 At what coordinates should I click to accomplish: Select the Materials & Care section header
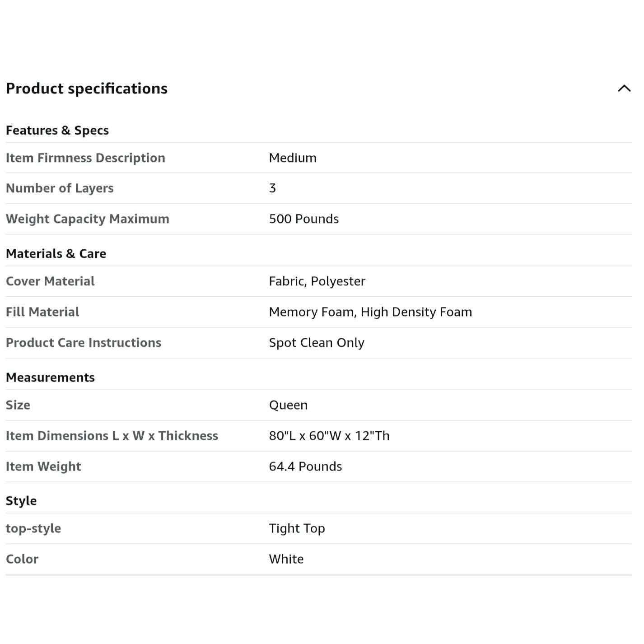pyautogui.click(x=56, y=254)
